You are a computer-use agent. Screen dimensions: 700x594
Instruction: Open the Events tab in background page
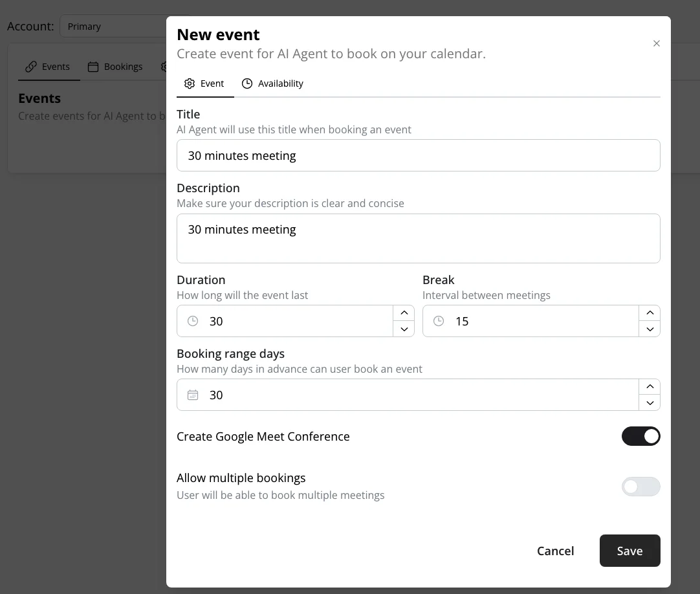[x=49, y=67]
